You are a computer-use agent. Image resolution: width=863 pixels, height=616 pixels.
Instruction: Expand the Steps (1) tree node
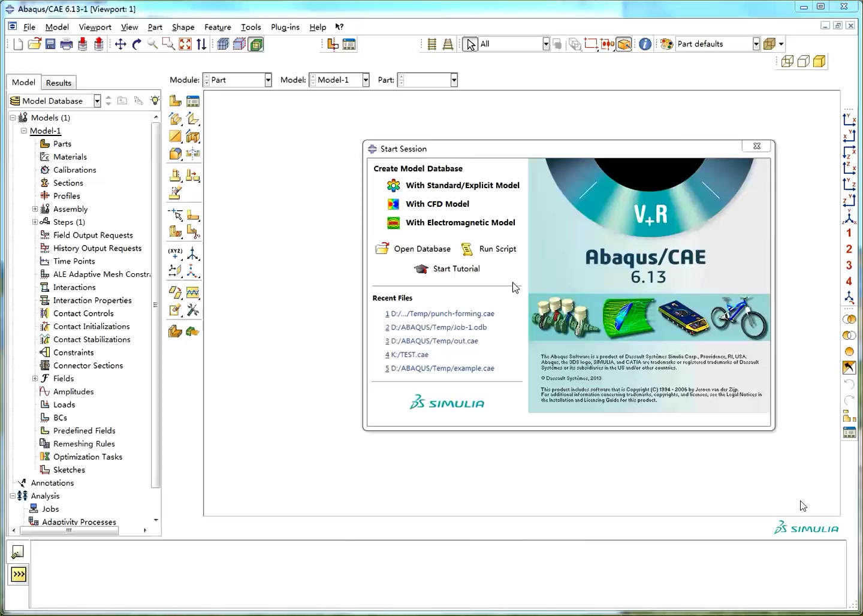(35, 222)
